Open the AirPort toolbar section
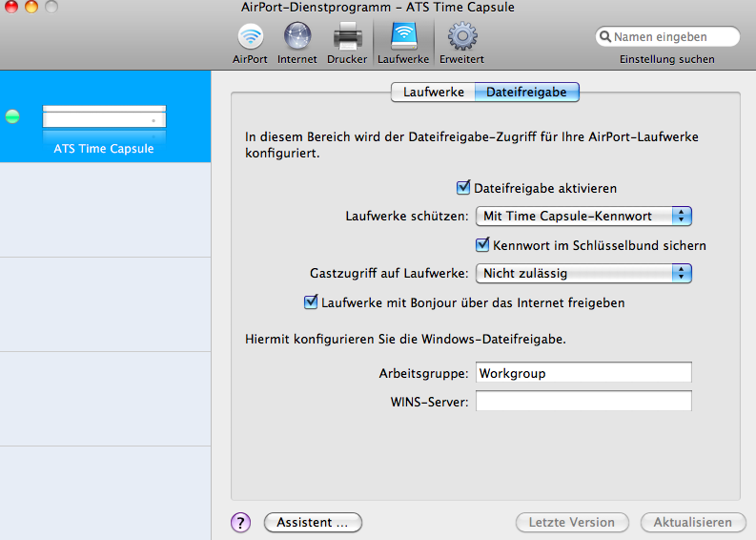The width and height of the screenshot is (756, 540). click(x=250, y=38)
